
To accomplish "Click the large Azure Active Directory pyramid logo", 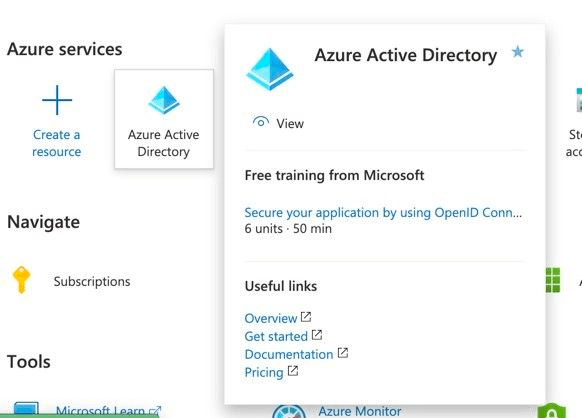I will coord(270,69).
